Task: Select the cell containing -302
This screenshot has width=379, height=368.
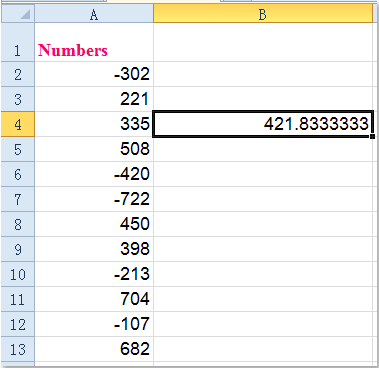Action: click(94, 74)
